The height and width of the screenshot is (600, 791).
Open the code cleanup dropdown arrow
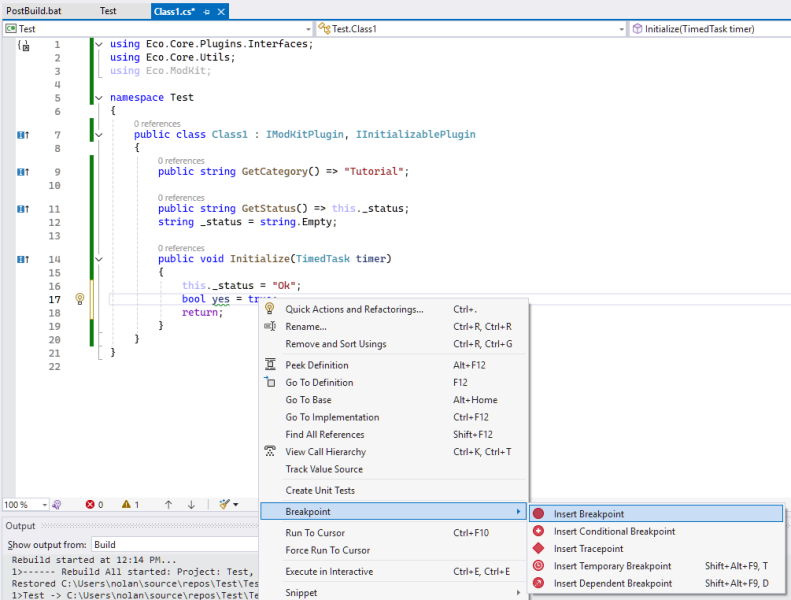(236, 505)
